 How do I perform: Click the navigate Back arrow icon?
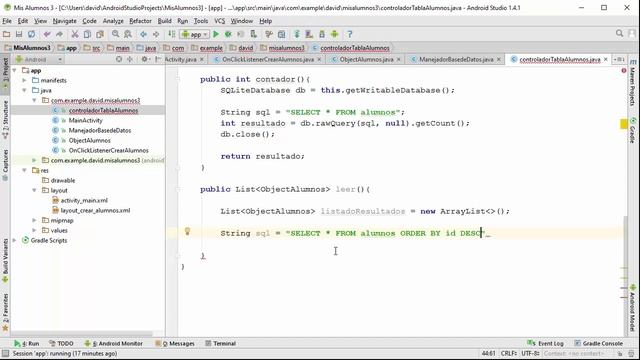pos(143,34)
